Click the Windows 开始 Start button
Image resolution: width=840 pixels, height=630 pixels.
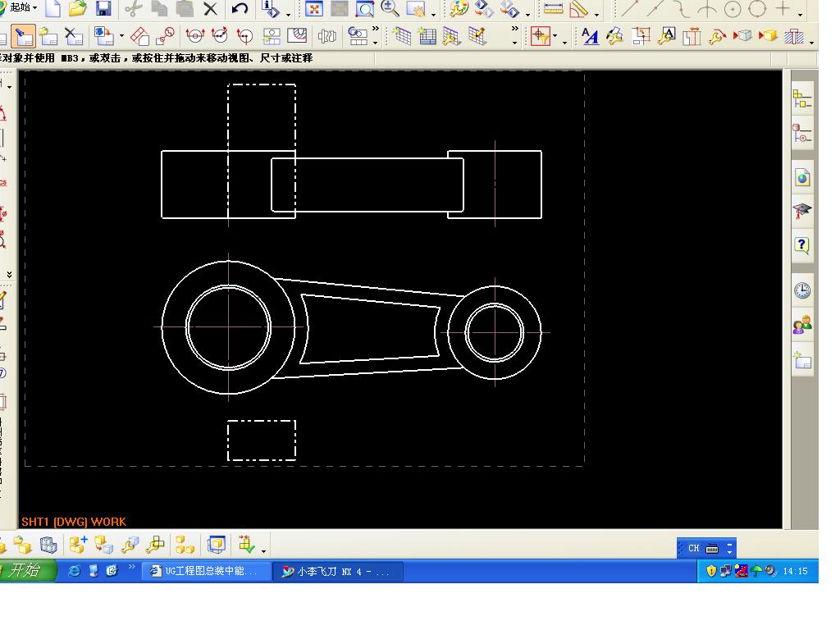[27, 571]
